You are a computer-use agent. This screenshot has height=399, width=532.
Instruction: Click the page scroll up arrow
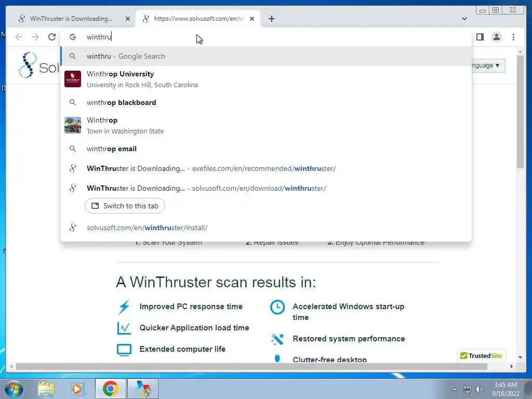(520, 51)
